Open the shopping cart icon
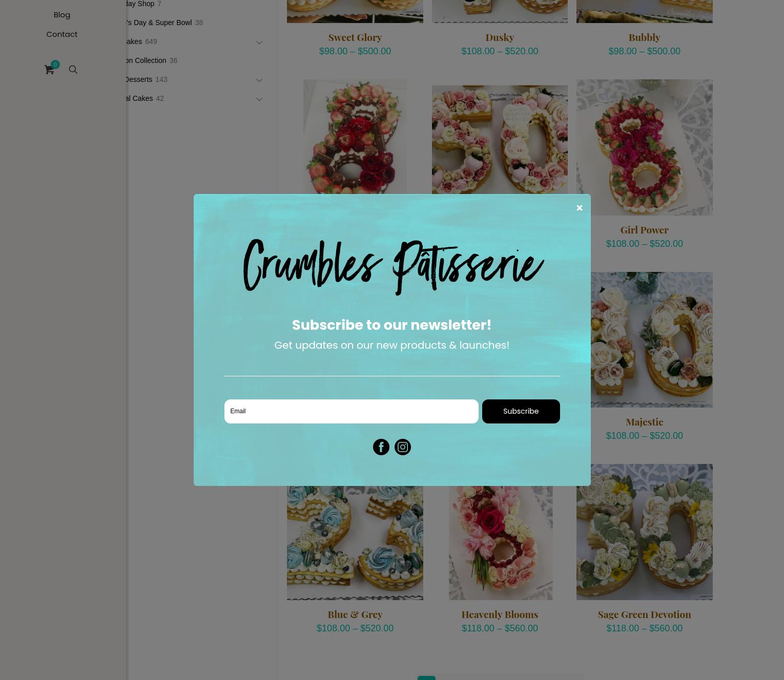784x680 pixels. (x=49, y=70)
